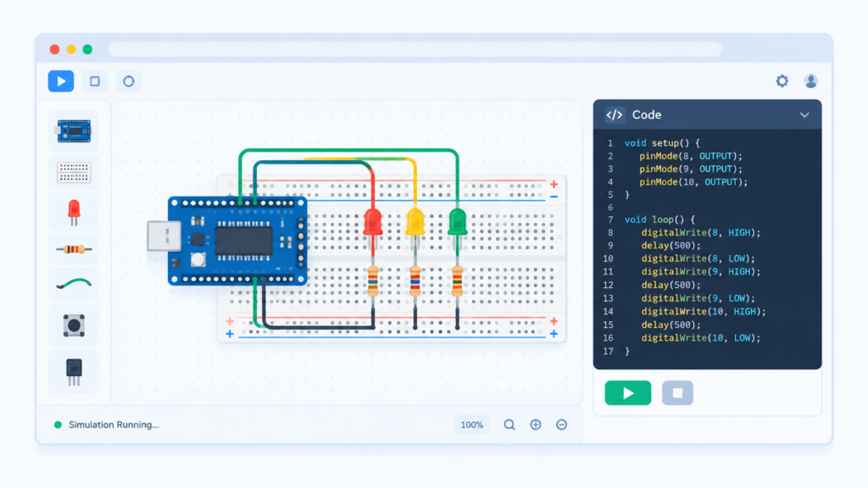Click code line 'digitalWrite(10, HIGH);'

tap(704, 312)
